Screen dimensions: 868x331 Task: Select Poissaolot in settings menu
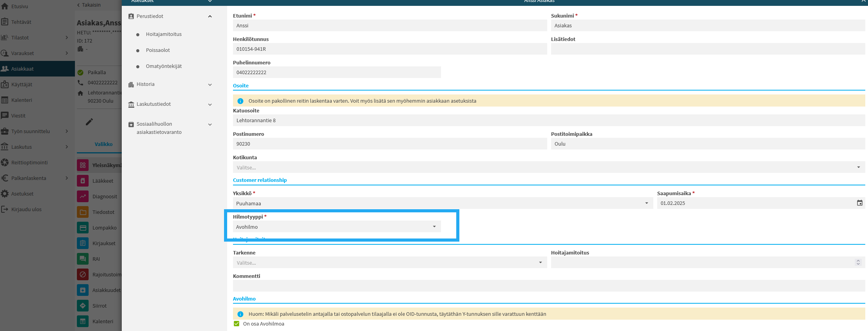click(158, 50)
